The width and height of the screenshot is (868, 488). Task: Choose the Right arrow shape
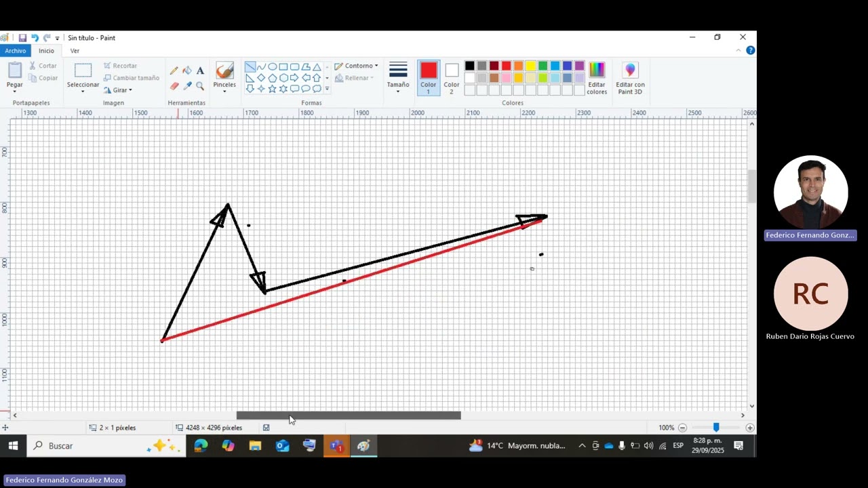tap(294, 77)
